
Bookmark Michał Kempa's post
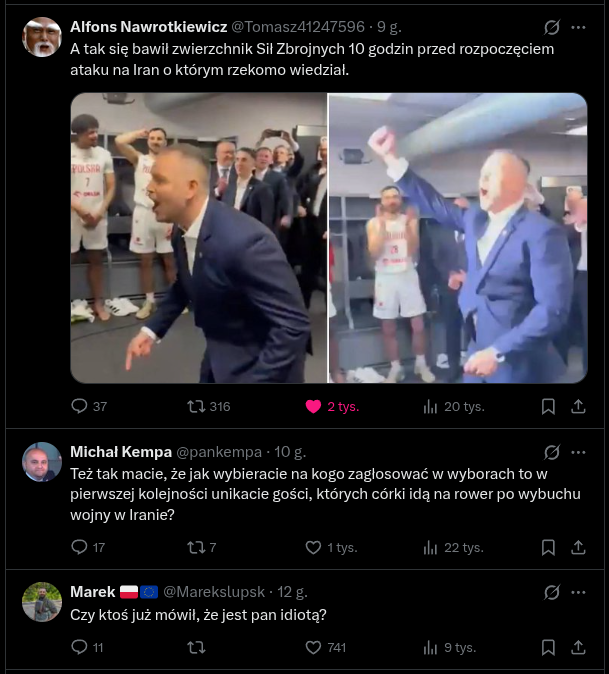[x=548, y=547]
